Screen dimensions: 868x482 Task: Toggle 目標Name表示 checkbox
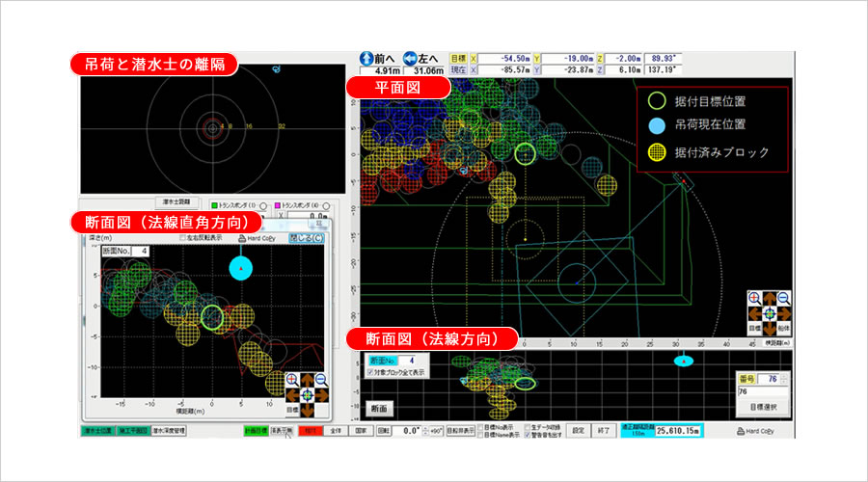click(x=480, y=435)
